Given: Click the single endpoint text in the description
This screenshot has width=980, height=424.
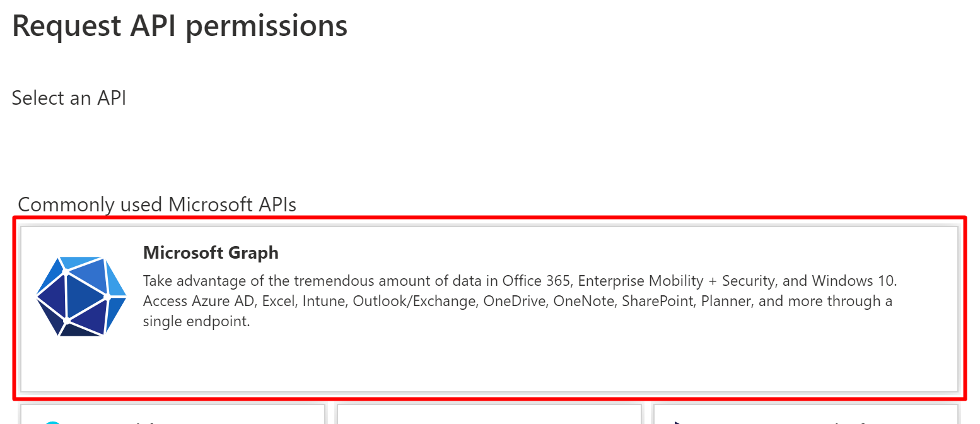Looking at the screenshot, I should pyautogui.click(x=199, y=322).
